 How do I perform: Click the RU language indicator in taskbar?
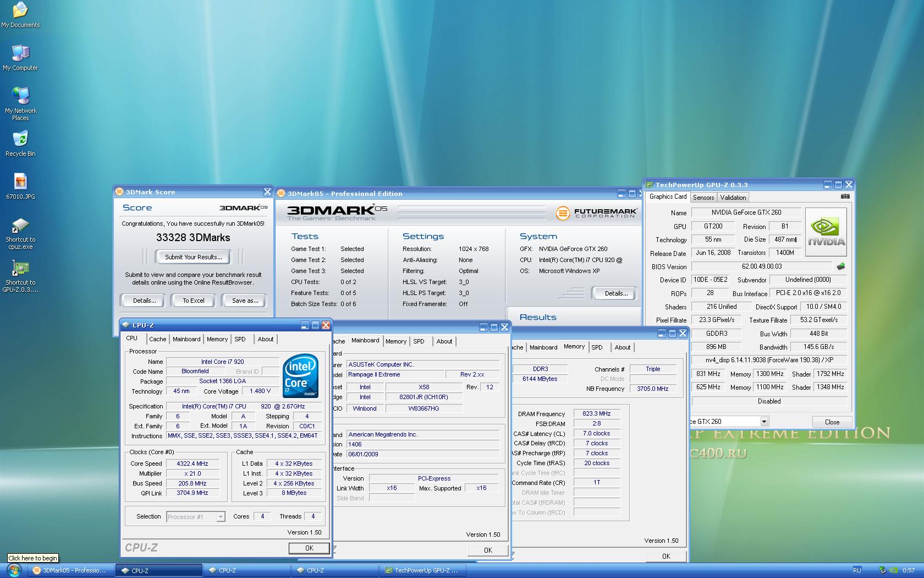857,570
